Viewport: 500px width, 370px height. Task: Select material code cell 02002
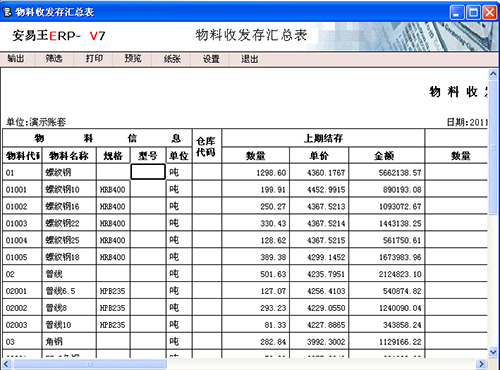click(22, 308)
